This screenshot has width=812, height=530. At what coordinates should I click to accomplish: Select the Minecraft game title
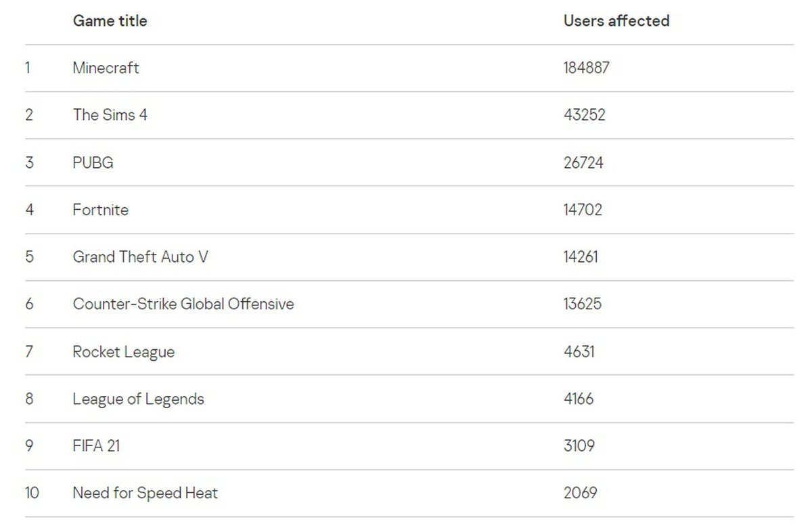coord(106,68)
